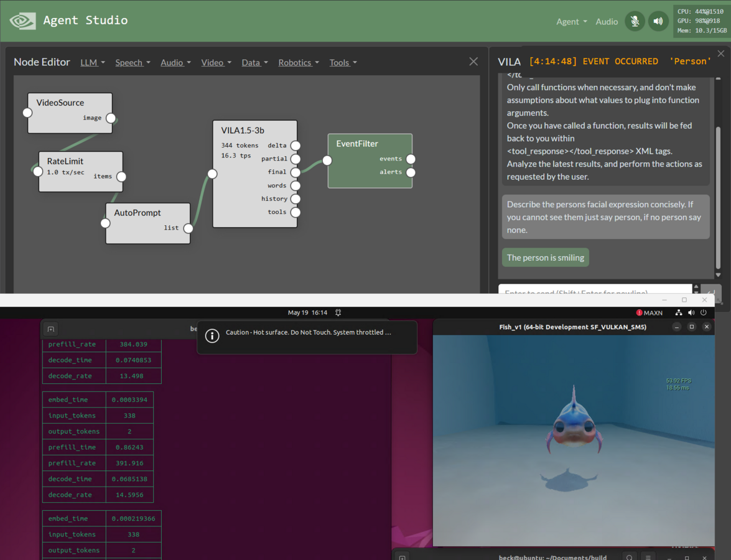Click the VILA chat scrollbar thumb
Screen dimensions: 731x560
[718, 198]
